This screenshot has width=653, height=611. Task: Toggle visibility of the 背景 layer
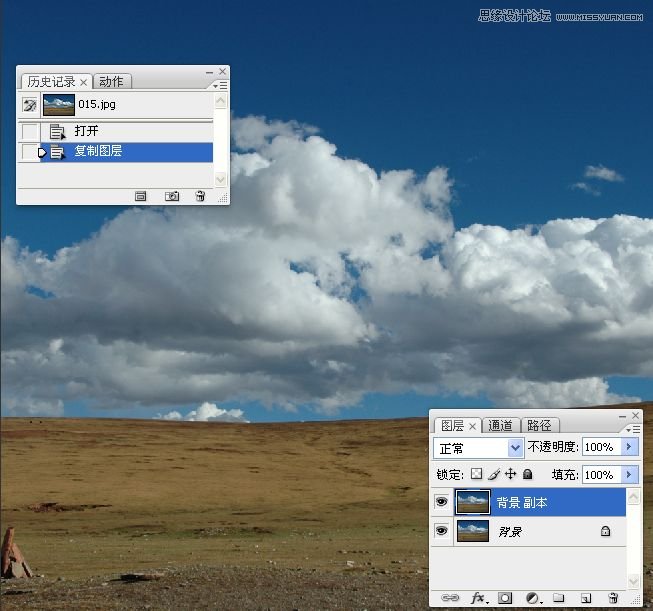pos(441,531)
